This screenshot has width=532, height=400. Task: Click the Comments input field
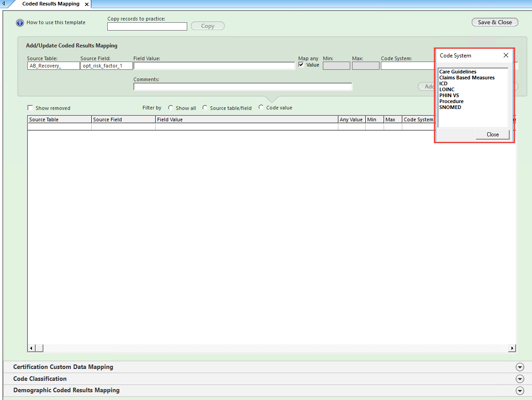pos(243,87)
